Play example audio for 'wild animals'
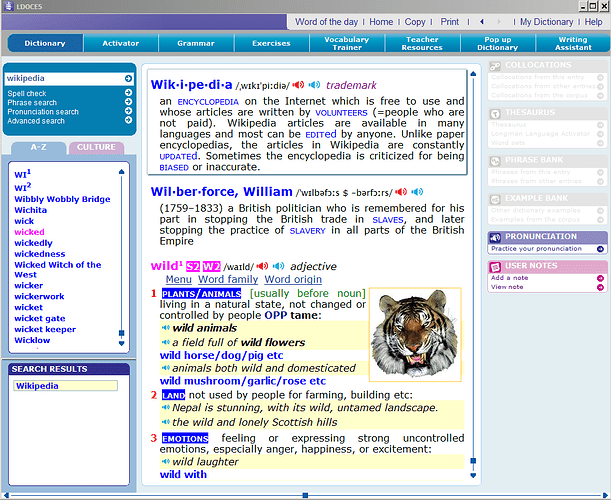This screenshot has height=500, width=611. 165,328
